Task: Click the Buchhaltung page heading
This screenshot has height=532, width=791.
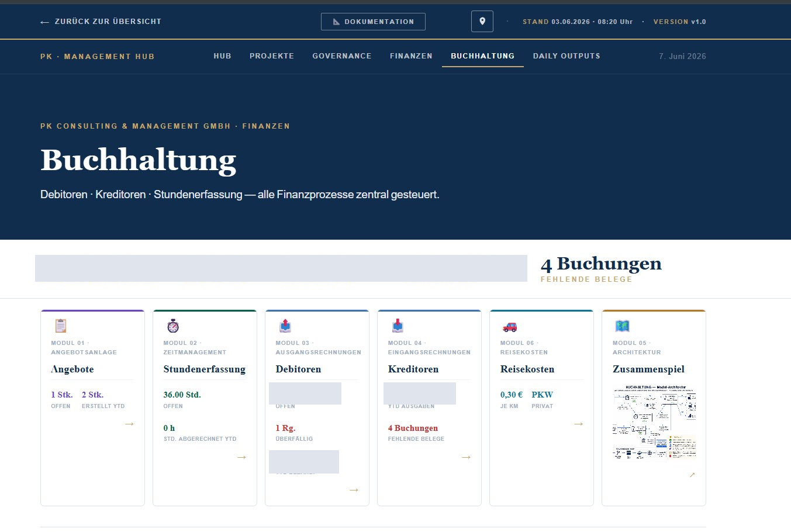Action: (x=139, y=160)
